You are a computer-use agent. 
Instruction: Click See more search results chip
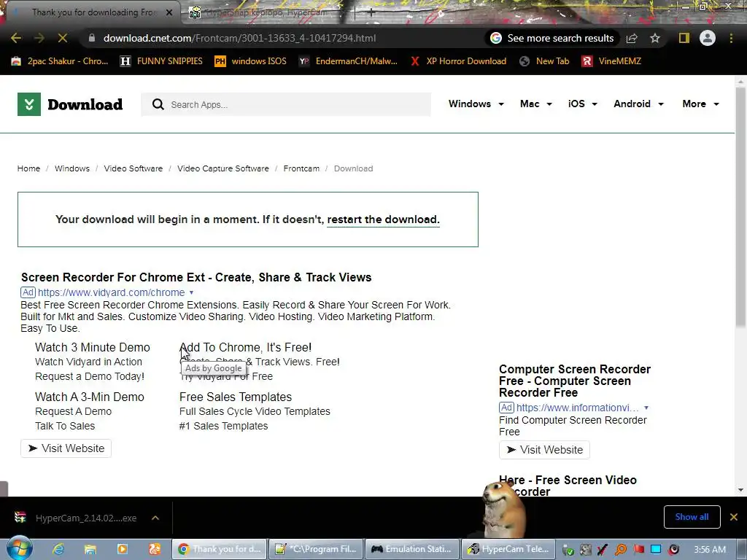tap(552, 38)
